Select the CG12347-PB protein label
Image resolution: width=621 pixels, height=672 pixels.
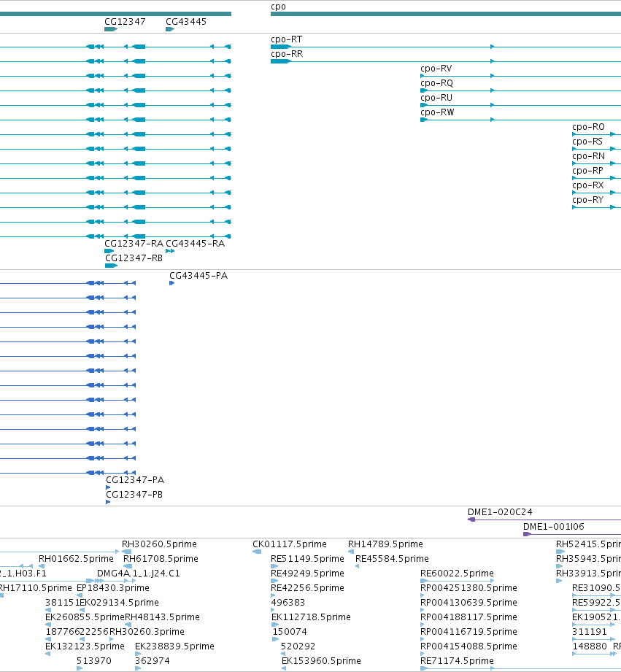[134, 494]
